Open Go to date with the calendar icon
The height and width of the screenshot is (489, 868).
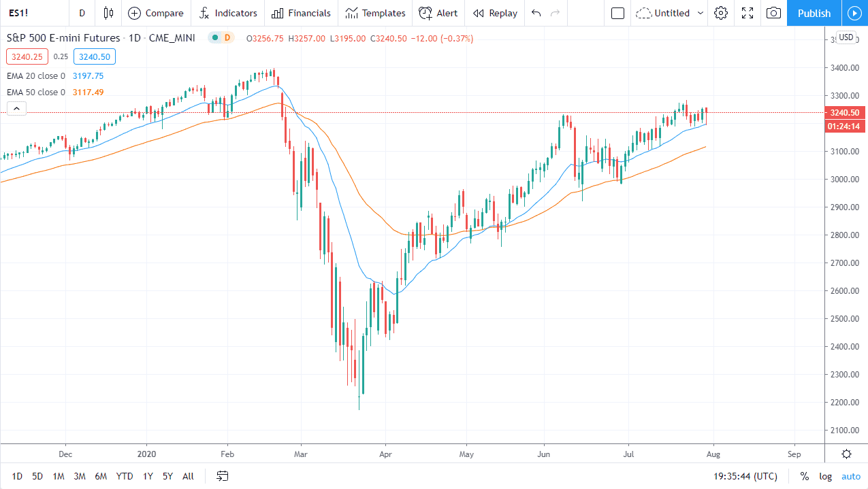[x=222, y=476]
